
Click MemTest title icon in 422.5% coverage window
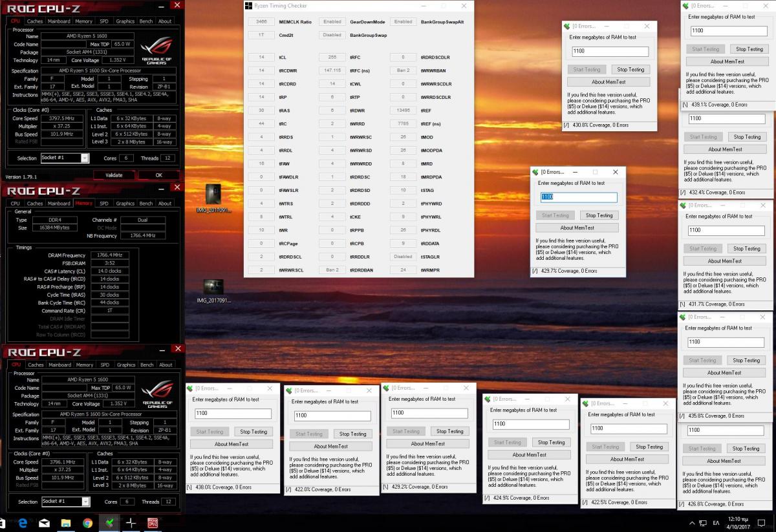(x=585, y=404)
